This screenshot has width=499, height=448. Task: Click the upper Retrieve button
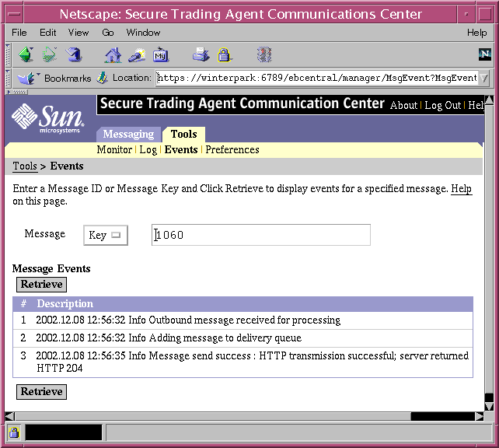(x=41, y=285)
